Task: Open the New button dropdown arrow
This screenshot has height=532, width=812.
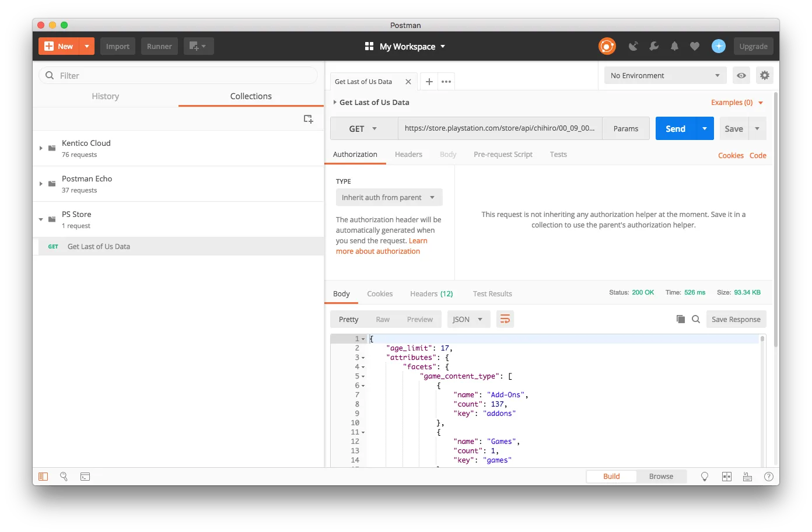Action: coord(87,46)
